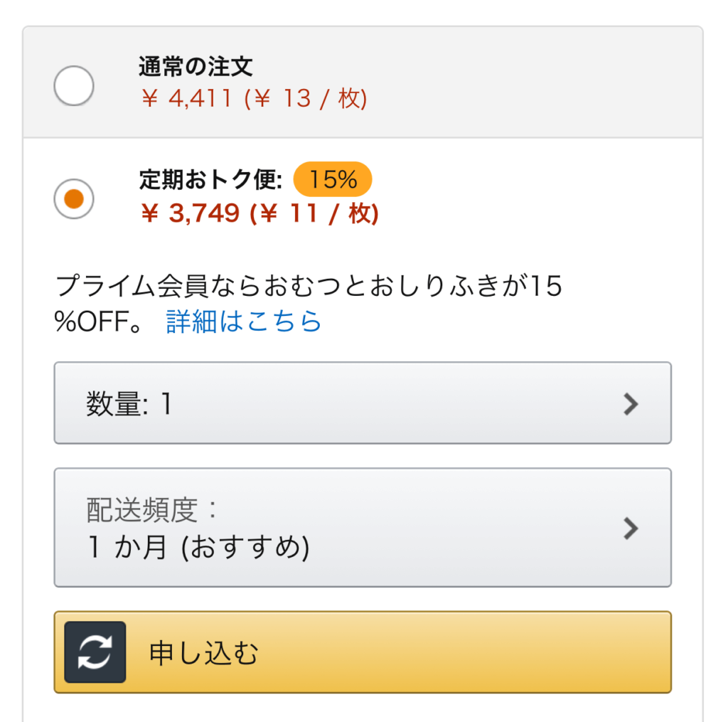Click the orange 15% discount badge
This screenshot has width=728, height=722.
[333, 180]
